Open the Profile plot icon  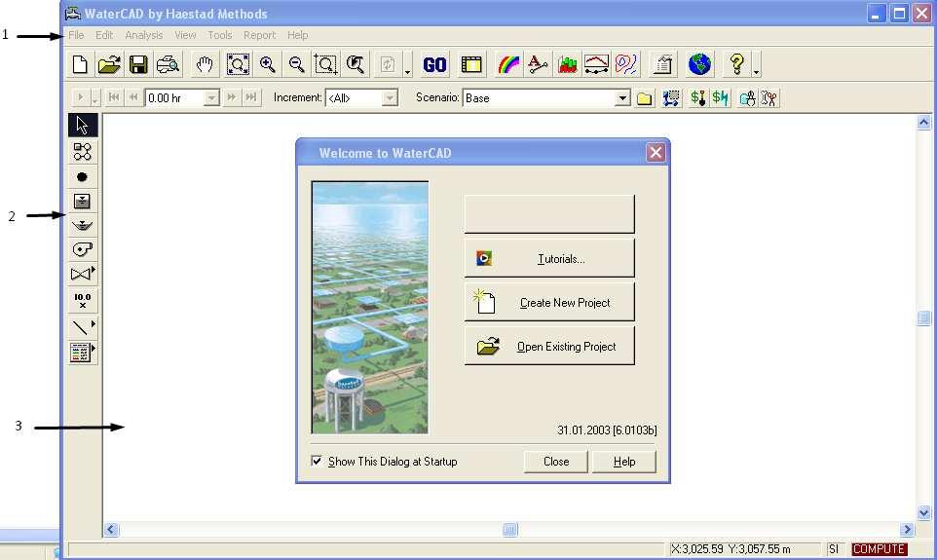coord(596,64)
